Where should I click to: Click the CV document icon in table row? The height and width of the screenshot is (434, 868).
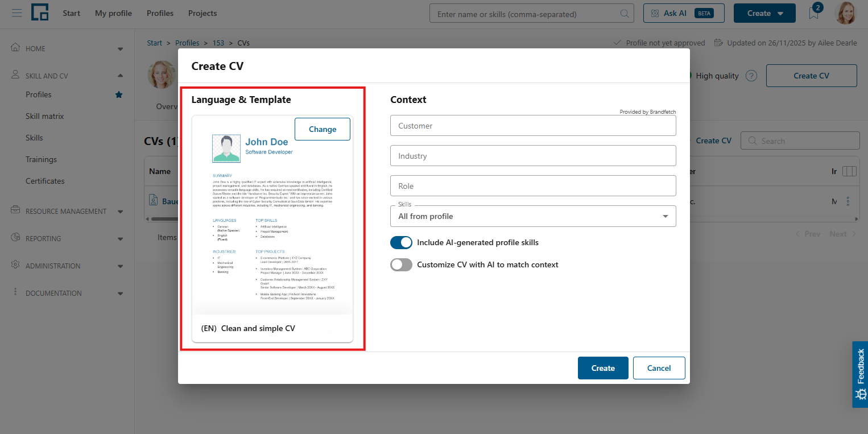[x=154, y=201]
